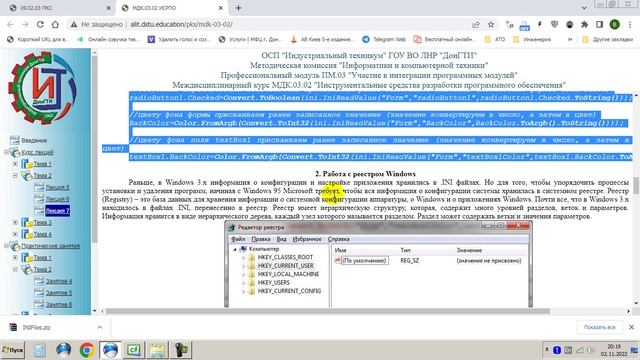Open the browser home page icon

[55, 24]
